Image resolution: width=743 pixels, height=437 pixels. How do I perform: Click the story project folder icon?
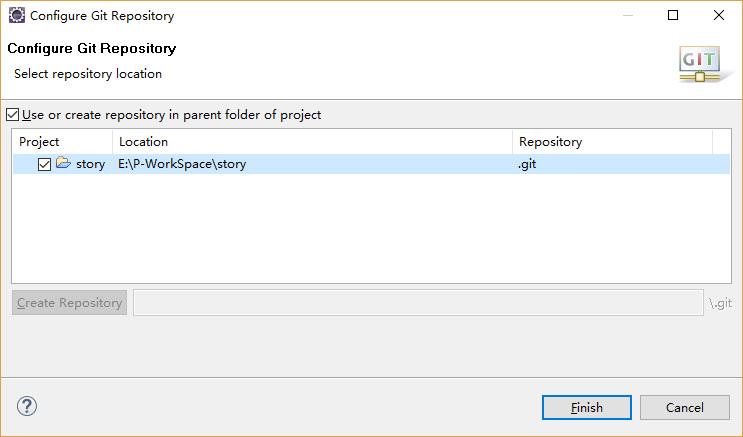[63, 163]
